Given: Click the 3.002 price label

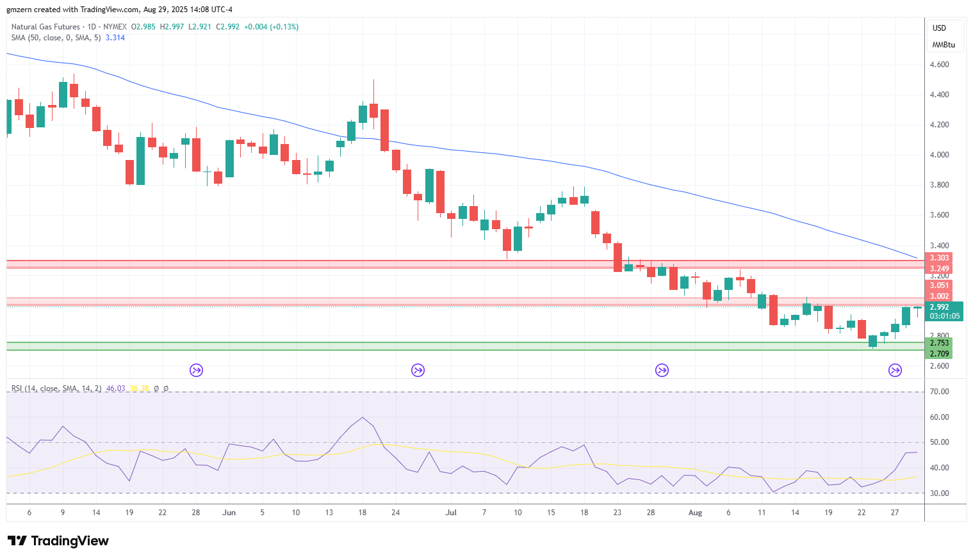Looking at the screenshot, I should (939, 296).
